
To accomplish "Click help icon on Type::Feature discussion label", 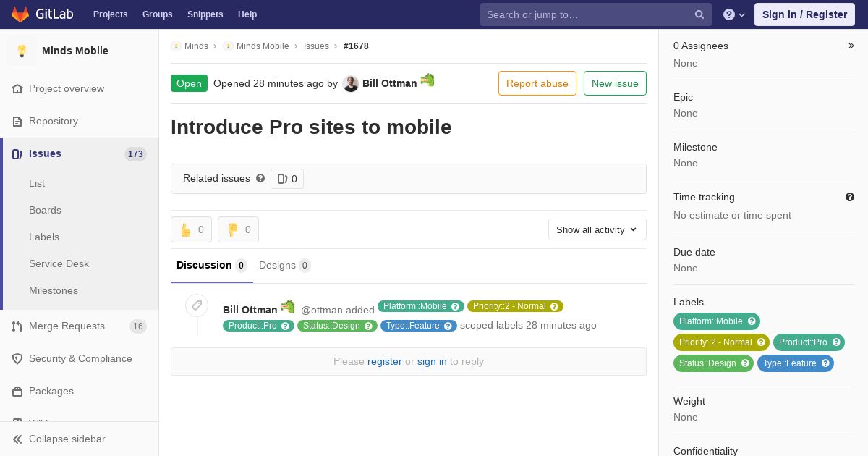I will tap(448, 326).
